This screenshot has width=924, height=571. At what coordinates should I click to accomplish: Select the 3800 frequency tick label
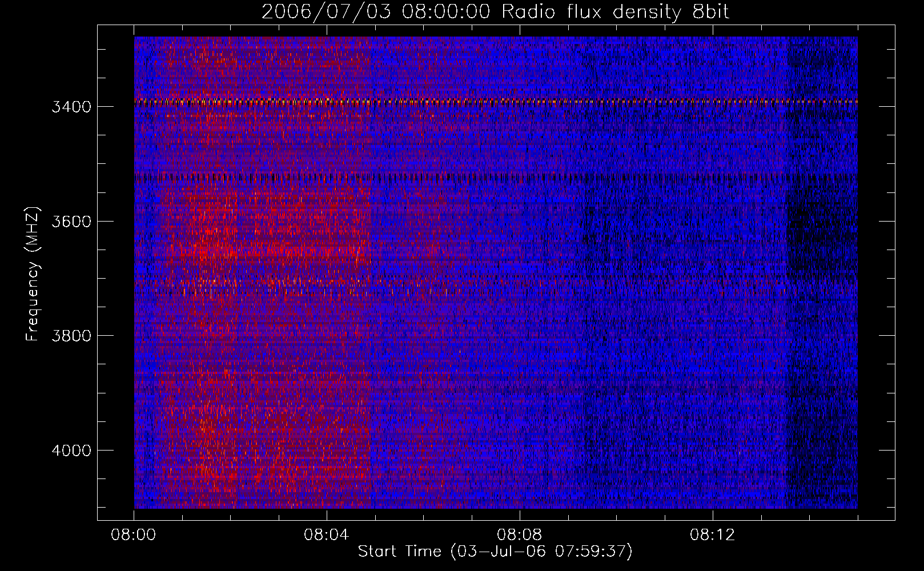point(71,336)
